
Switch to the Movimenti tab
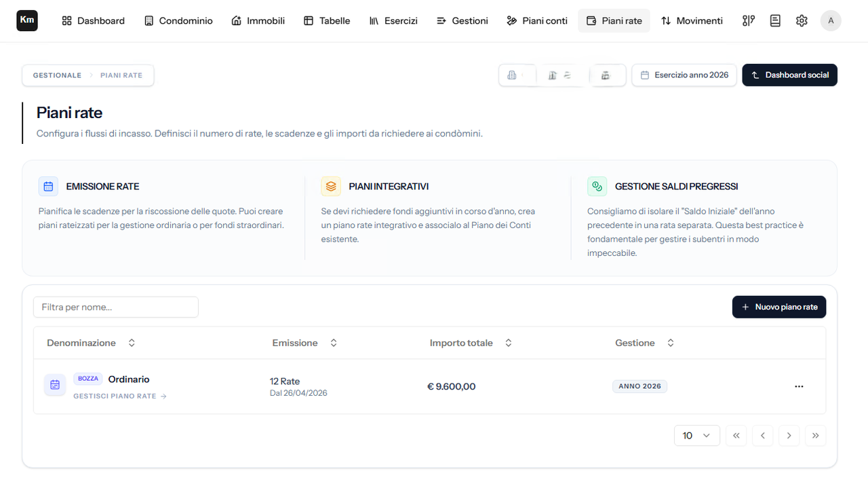pos(692,21)
